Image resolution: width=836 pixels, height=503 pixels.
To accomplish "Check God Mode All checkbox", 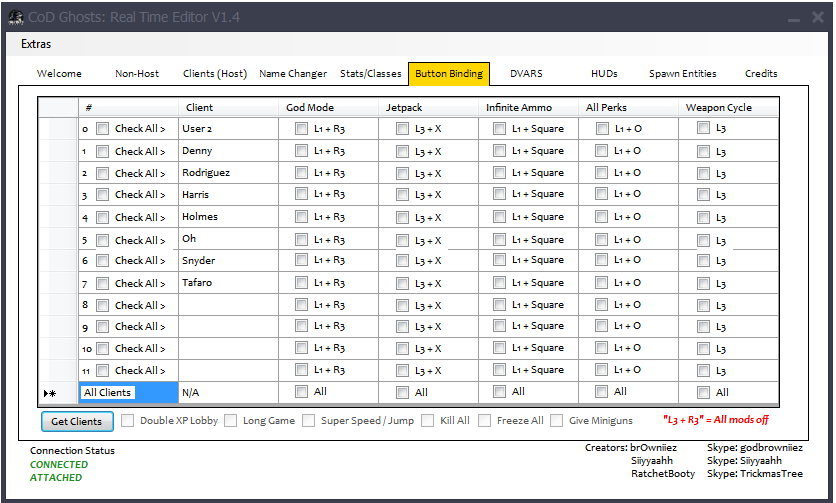I will tap(301, 392).
